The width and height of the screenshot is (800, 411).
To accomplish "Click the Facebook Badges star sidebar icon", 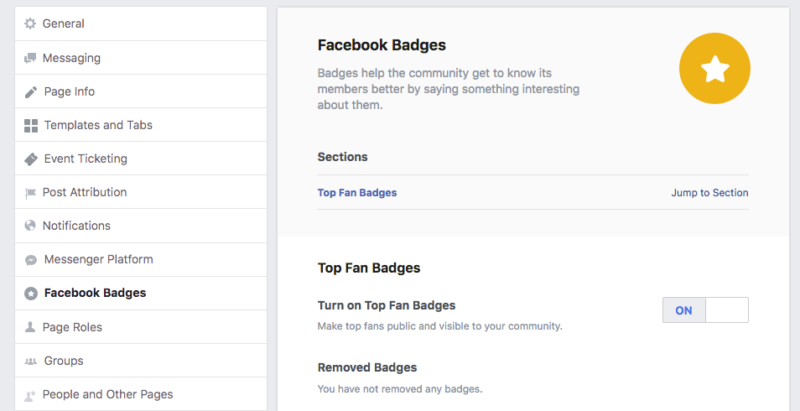I will point(31,293).
